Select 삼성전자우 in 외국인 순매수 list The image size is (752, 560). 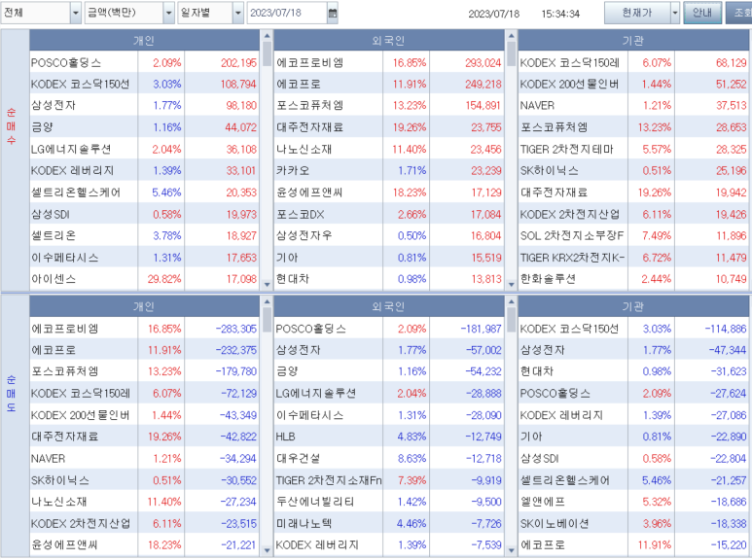click(304, 236)
